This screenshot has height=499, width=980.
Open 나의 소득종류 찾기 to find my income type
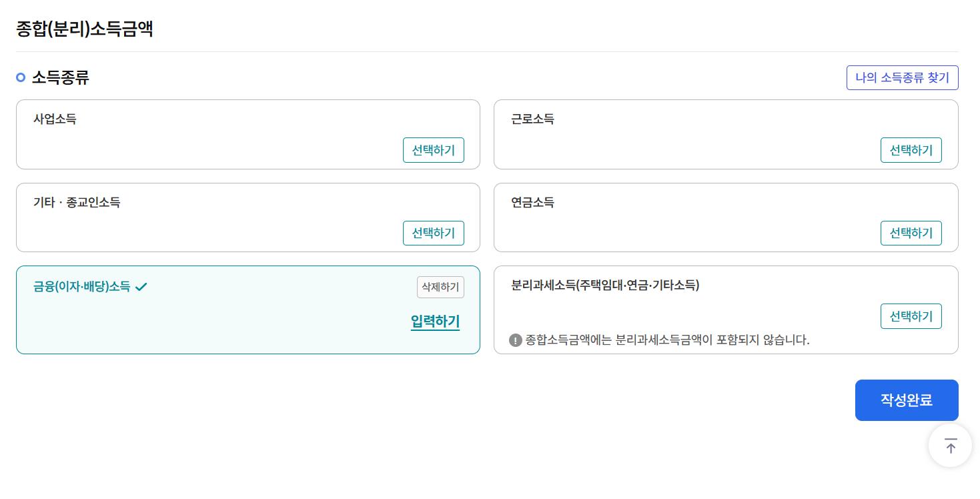point(902,77)
